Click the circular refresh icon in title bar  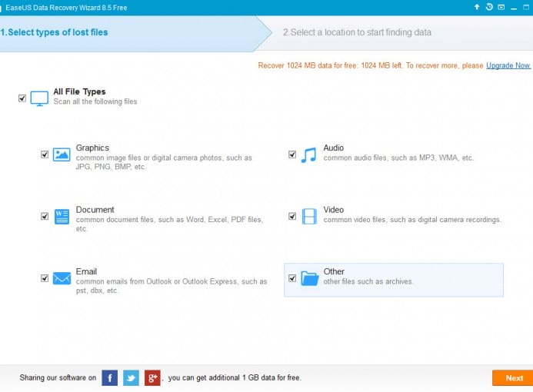pos(489,7)
